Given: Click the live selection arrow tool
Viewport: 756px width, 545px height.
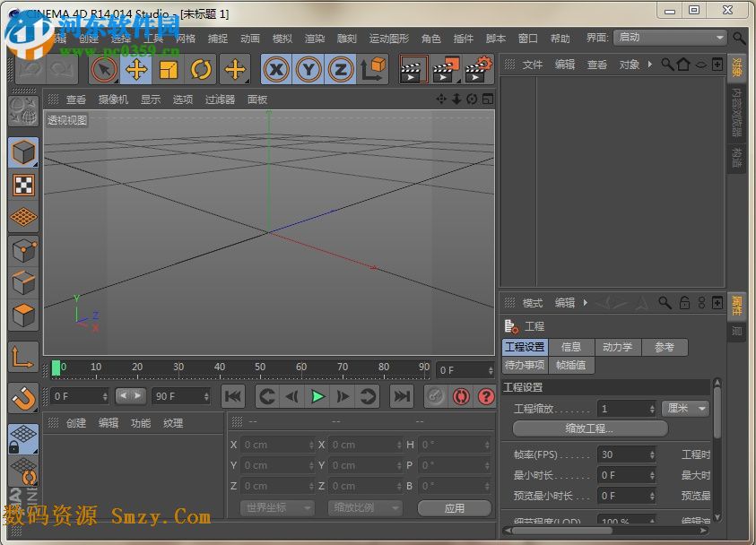Looking at the screenshot, I should 104,70.
